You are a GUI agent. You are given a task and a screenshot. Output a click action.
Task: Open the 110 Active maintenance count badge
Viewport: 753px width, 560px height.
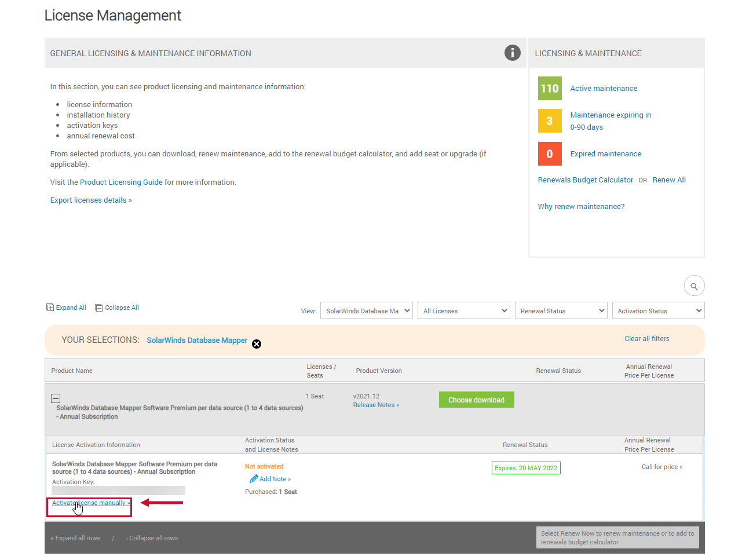coord(550,89)
